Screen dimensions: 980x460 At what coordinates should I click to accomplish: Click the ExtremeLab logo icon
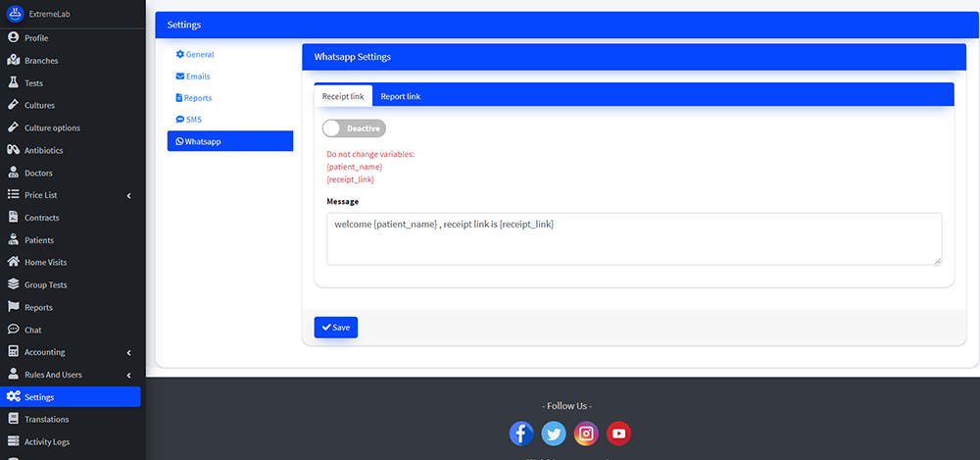(x=15, y=14)
